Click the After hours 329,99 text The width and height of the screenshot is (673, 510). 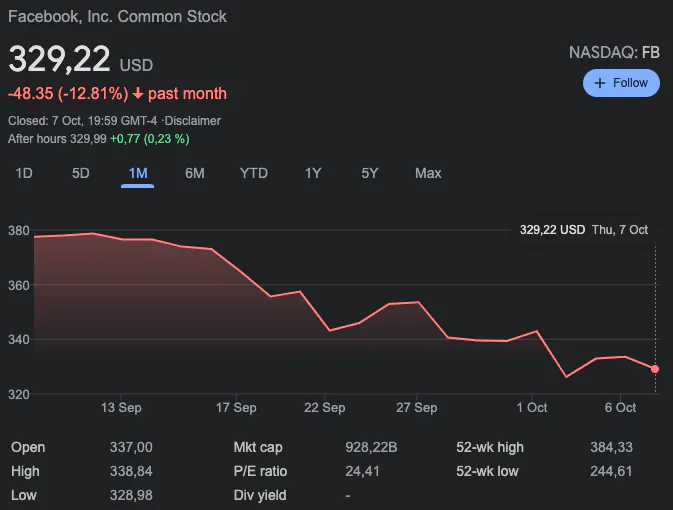[x=57, y=139]
